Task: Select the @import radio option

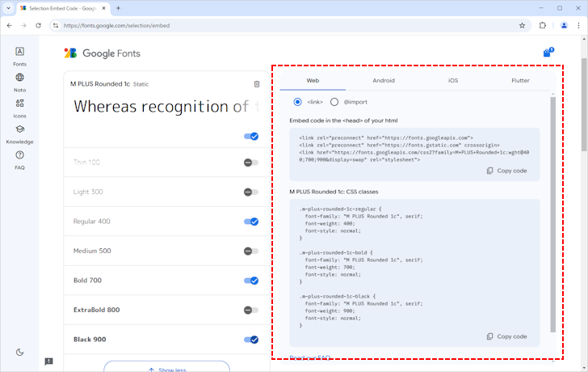Action: click(334, 102)
